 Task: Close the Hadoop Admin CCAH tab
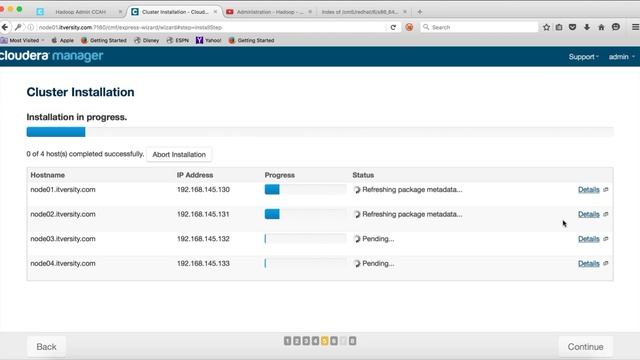click(x=120, y=12)
